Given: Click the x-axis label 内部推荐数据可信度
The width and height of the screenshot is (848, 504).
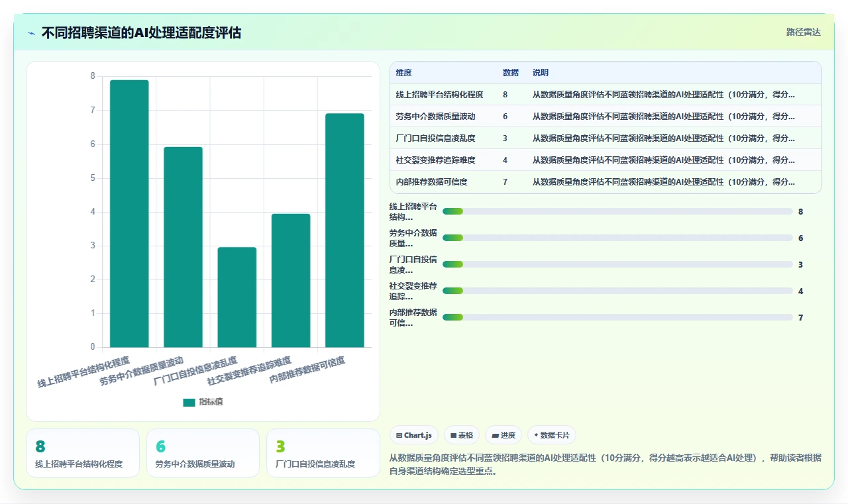Looking at the screenshot, I should tap(307, 372).
